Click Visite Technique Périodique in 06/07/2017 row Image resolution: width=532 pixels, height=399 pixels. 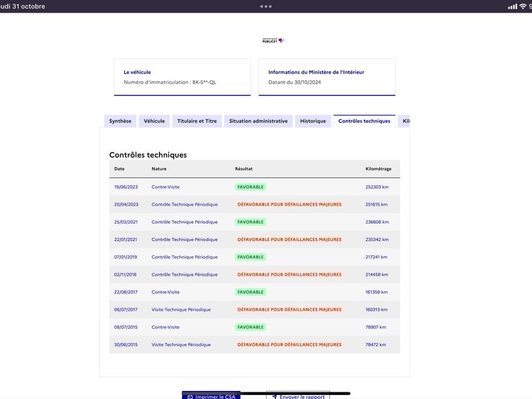point(181,310)
